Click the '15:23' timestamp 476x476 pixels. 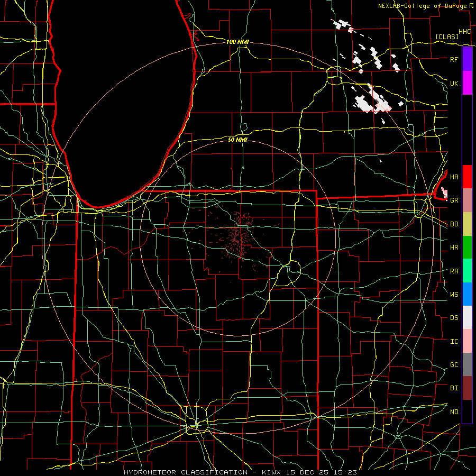[x=346, y=472]
